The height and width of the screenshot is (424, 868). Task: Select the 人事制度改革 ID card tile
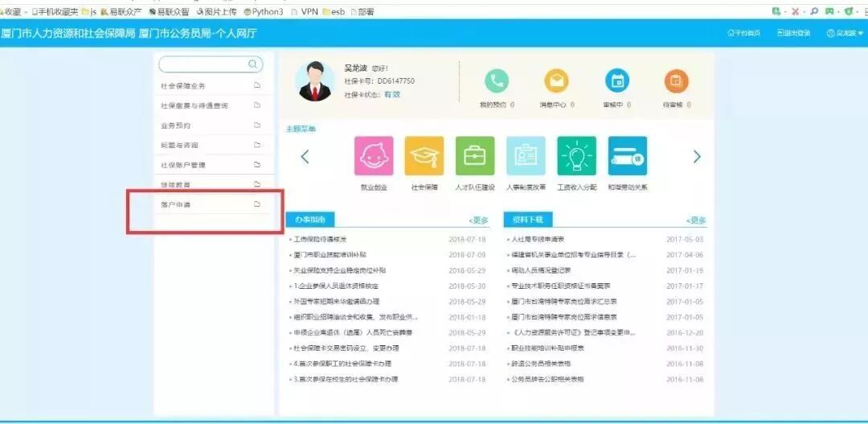coord(526,156)
